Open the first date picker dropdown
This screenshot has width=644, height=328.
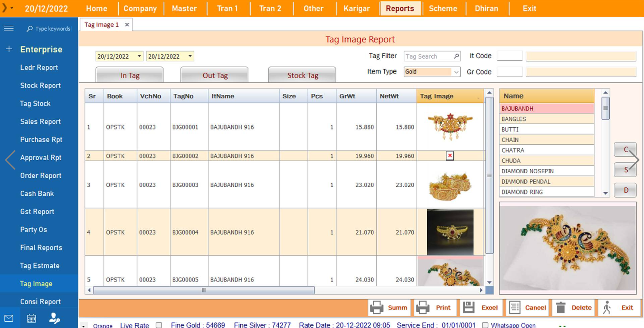point(139,56)
